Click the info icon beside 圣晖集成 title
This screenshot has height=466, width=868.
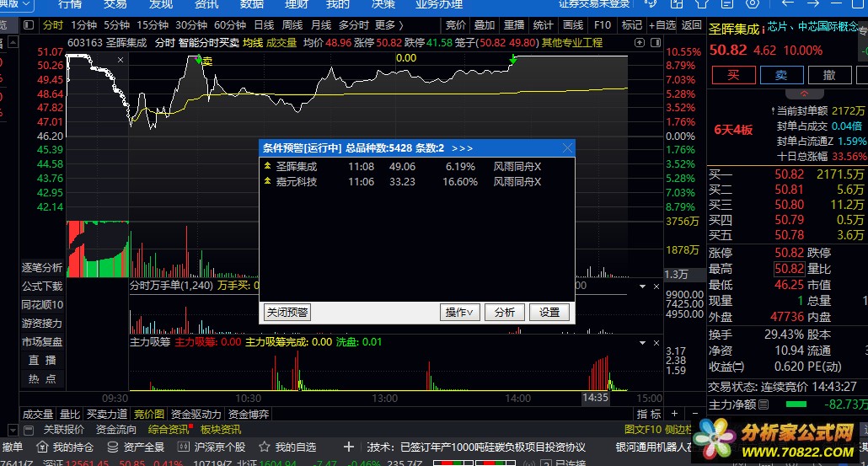click(x=763, y=29)
